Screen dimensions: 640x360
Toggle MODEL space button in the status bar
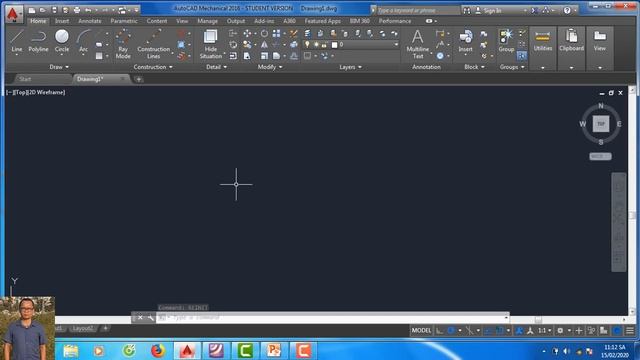pos(421,331)
